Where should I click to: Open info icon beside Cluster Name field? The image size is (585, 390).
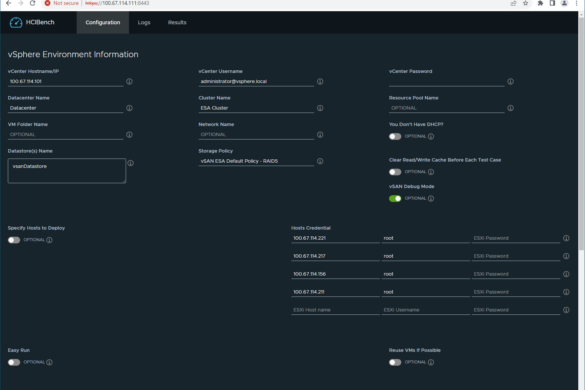point(320,108)
